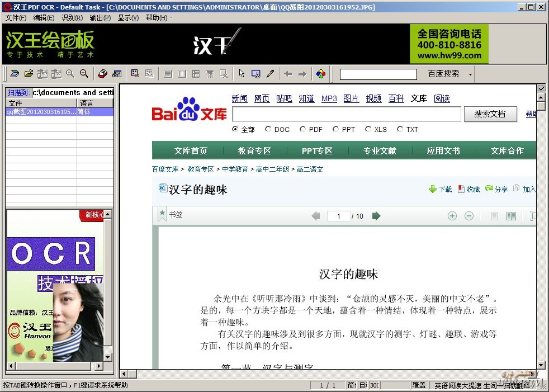
Task: Open the 输出(P) menu
Action: [100, 18]
